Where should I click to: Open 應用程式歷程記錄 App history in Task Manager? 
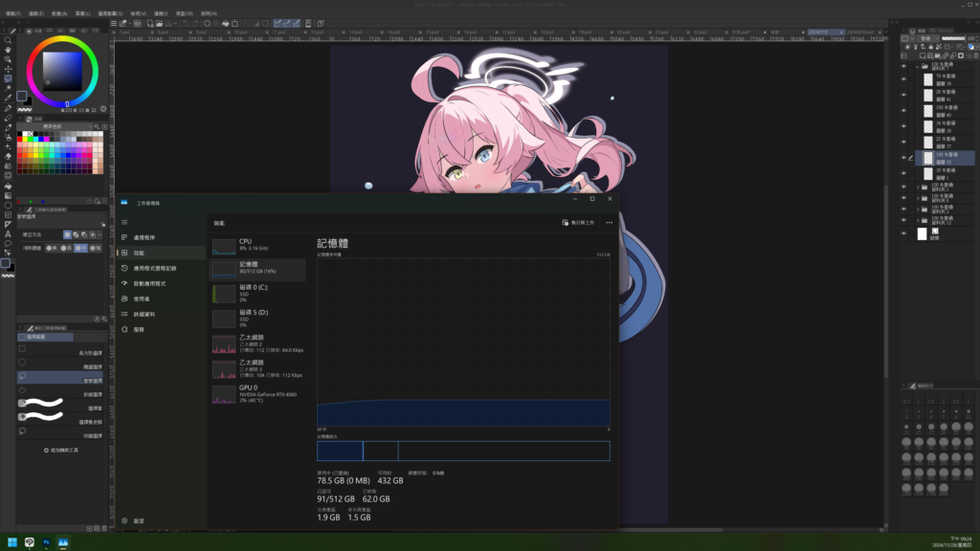coord(161,268)
